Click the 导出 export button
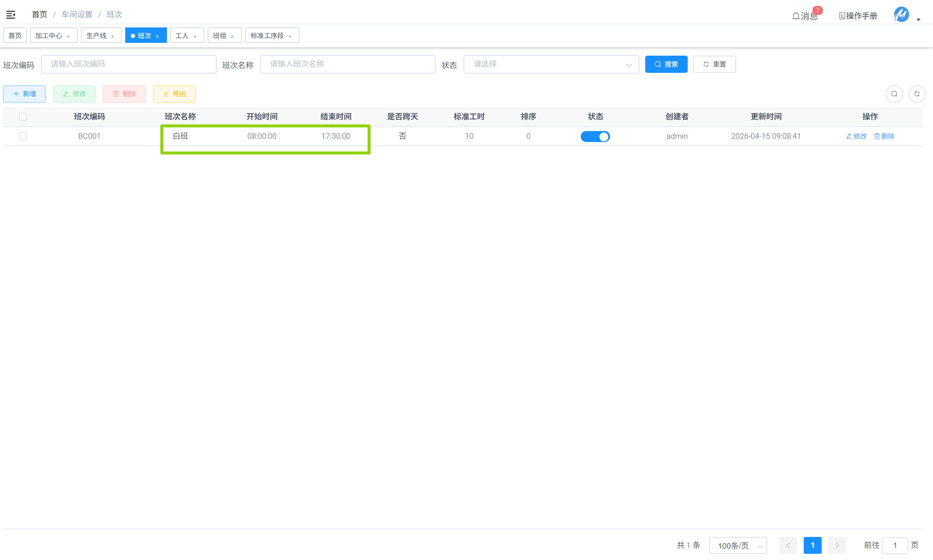This screenshot has width=933, height=560. coord(174,94)
